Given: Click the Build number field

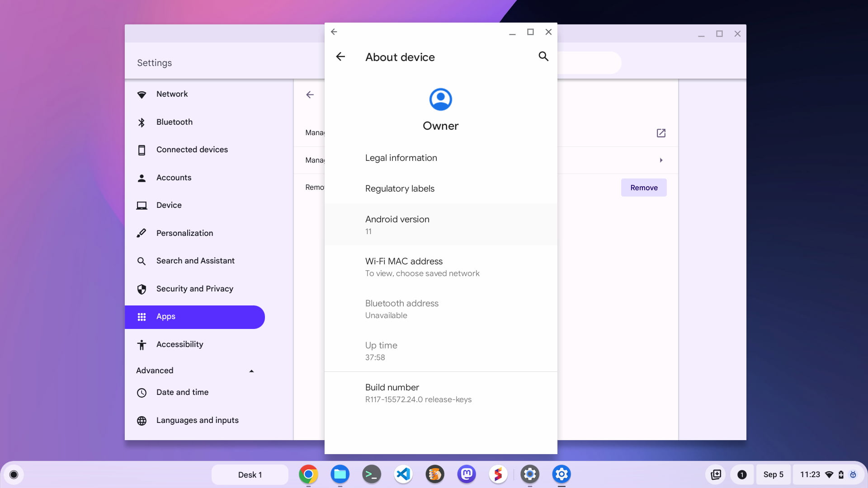Looking at the screenshot, I should [441, 393].
